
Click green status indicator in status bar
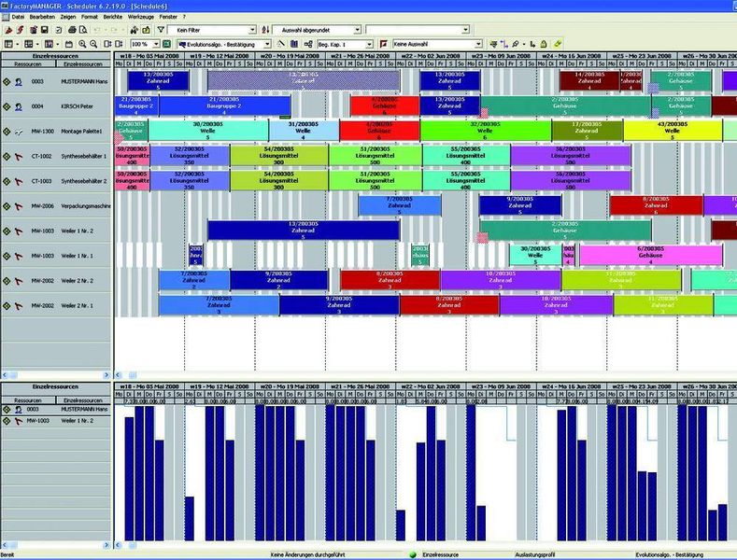point(413,554)
